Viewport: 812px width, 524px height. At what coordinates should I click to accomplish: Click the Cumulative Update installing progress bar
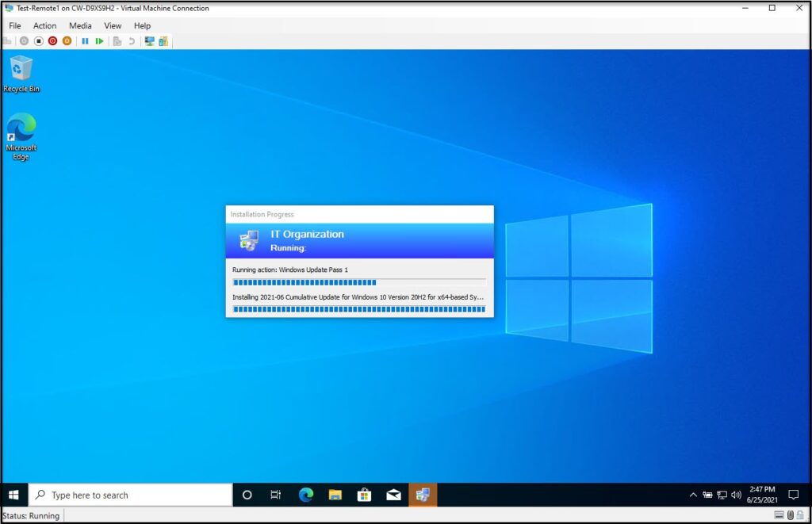(359, 309)
